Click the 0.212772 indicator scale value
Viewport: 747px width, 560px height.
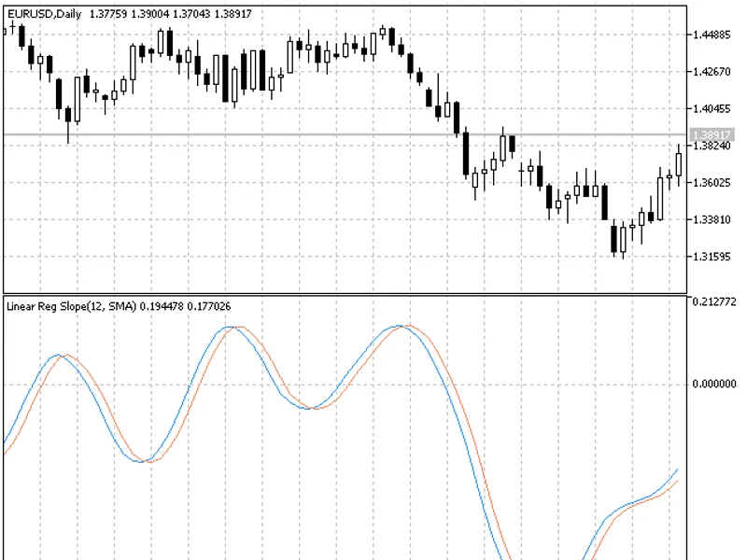tap(713, 301)
